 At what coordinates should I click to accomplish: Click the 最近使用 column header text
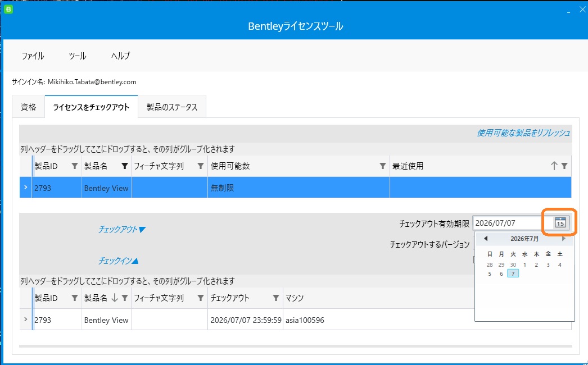coord(408,166)
